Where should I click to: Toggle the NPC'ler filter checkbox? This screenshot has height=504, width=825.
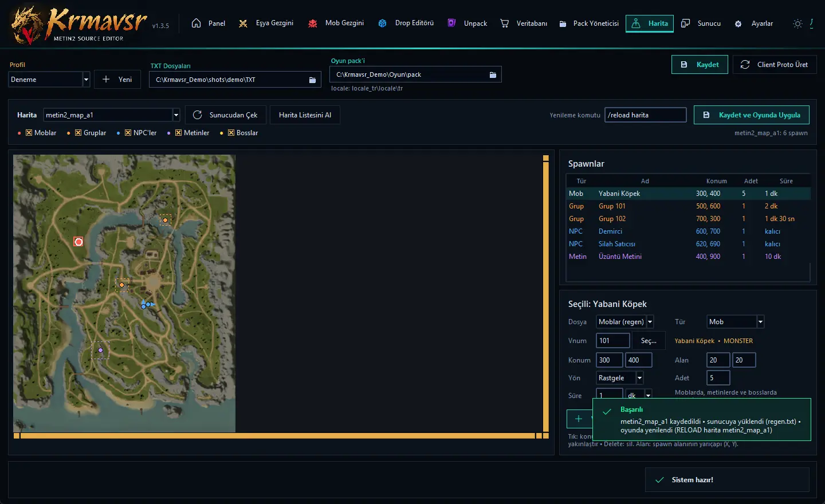(128, 133)
